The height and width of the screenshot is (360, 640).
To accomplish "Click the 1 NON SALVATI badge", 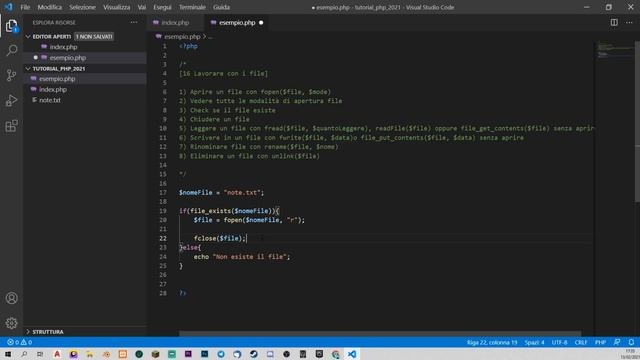I will point(94,36).
